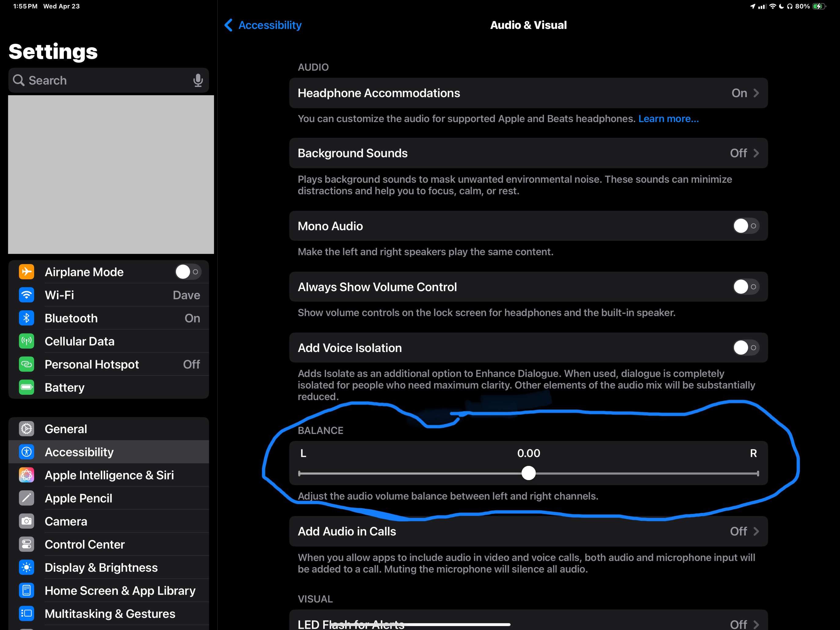The image size is (840, 630).
Task: Tap the Camera icon in settings list
Action: [x=27, y=521]
